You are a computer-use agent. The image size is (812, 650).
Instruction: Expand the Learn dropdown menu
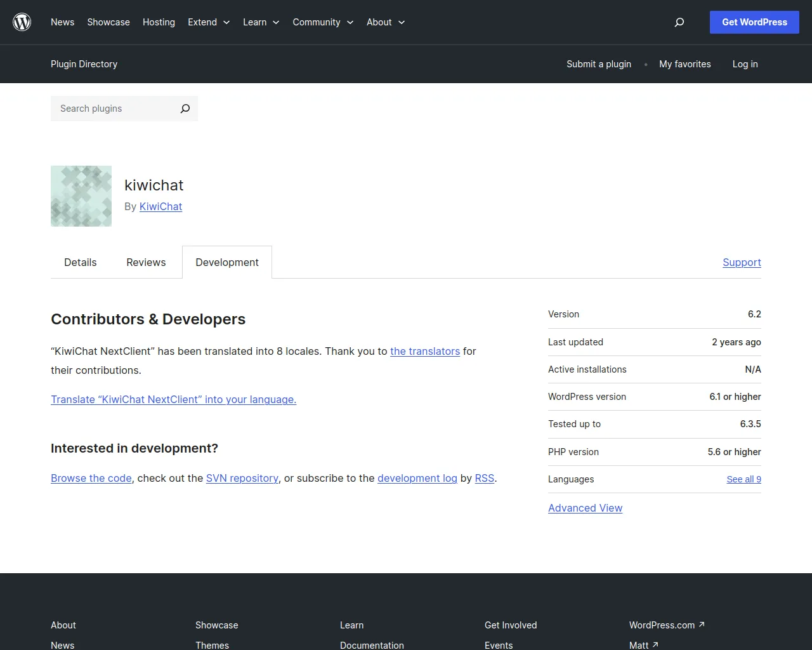pyautogui.click(x=261, y=22)
